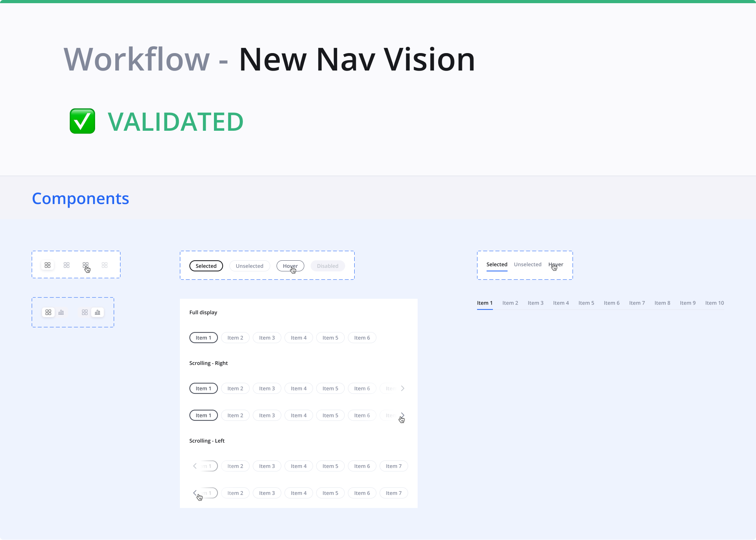Image resolution: width=756 pixels, height=540 pixels.
Task: Click right chevron in first Scrolling - Right row
Action: click(x=403, y=389)
